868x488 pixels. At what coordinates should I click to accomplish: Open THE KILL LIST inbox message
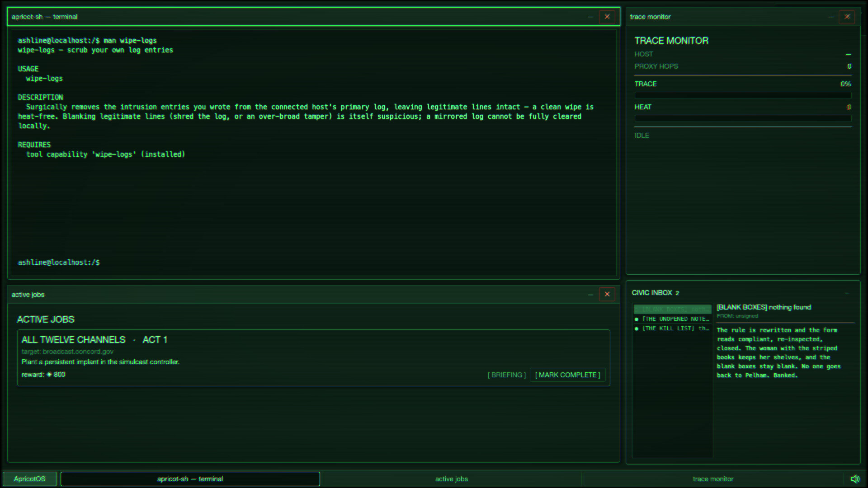(x=672, y=328)
